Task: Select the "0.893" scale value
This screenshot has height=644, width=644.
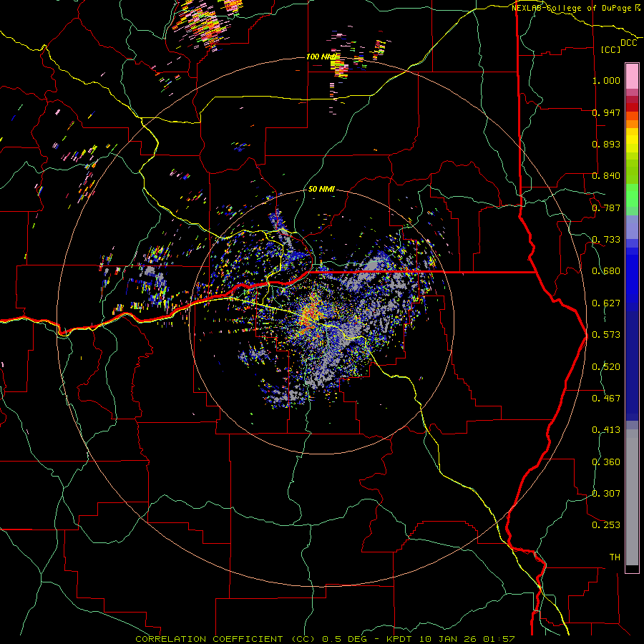Action: (x=606, y=144)
